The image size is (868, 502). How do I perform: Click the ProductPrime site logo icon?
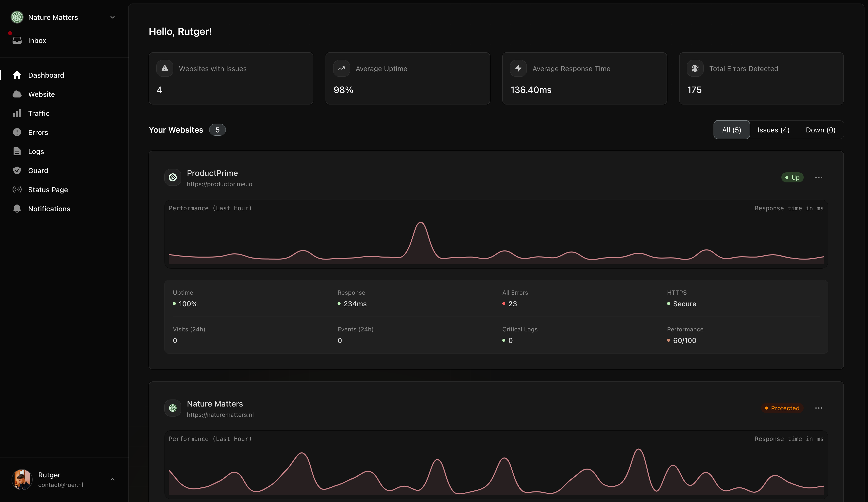point(173,177)
